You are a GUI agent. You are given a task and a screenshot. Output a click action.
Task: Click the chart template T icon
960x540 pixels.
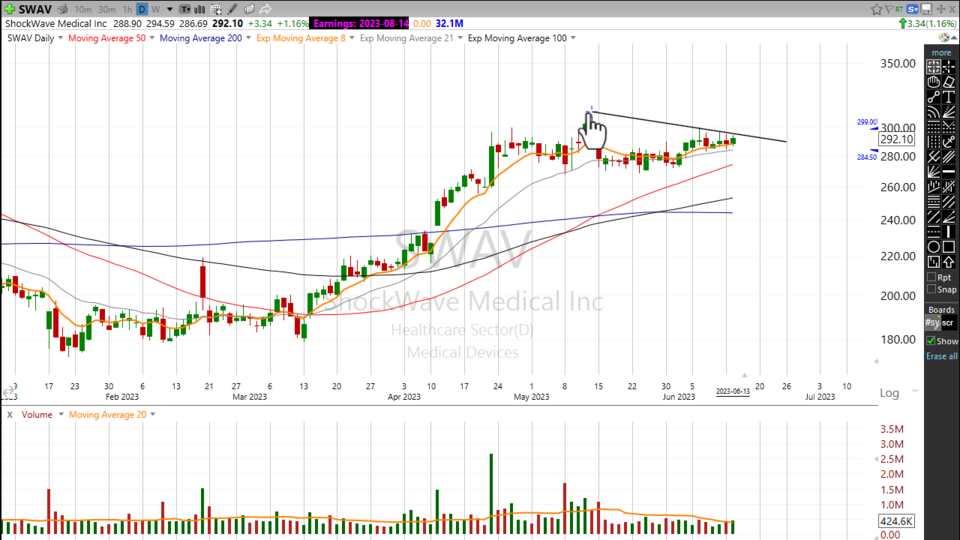[x=184, y=9]
